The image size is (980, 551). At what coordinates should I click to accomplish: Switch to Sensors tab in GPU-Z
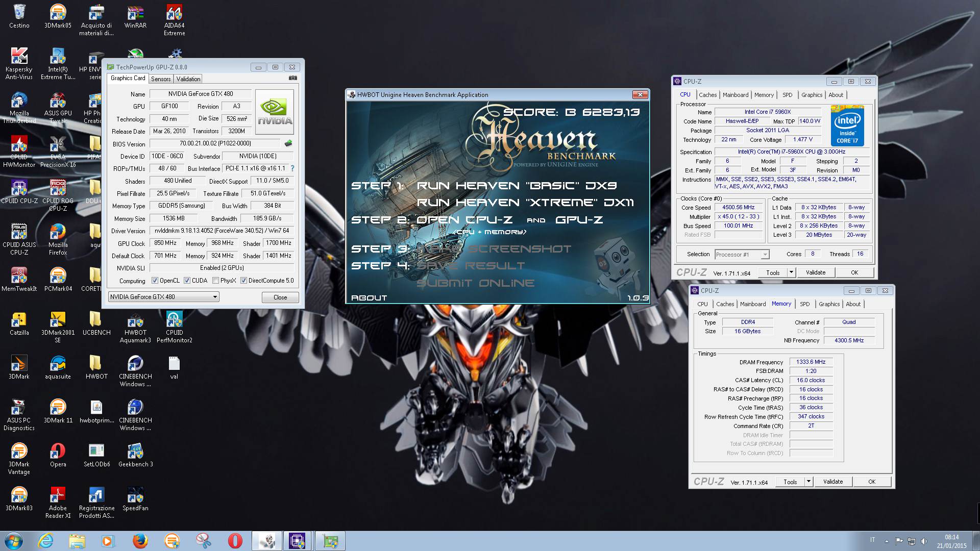[x=161, y=79]
